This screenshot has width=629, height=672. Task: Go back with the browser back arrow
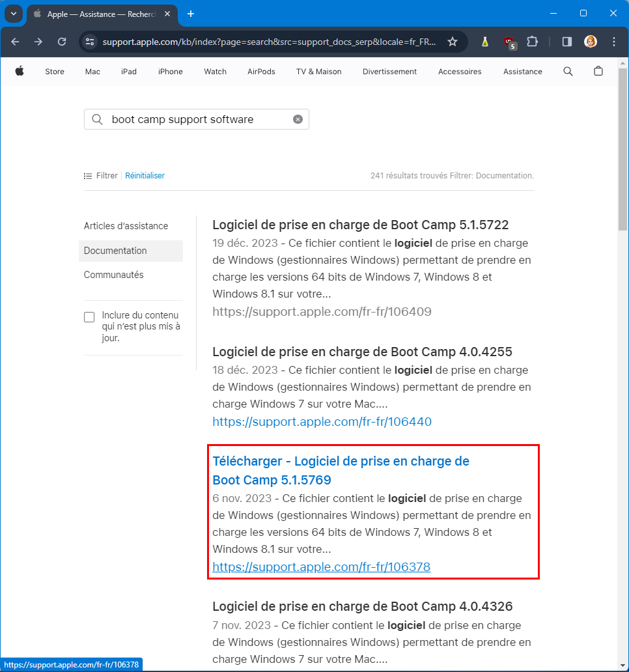click(x=15, y=42)
